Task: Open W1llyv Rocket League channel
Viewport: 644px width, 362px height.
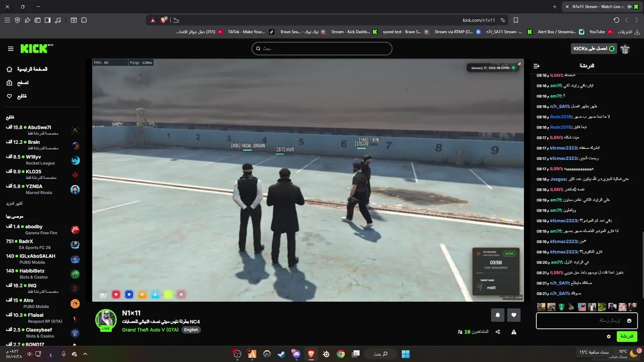Action: pyautogui.click(x=43, y=160)
